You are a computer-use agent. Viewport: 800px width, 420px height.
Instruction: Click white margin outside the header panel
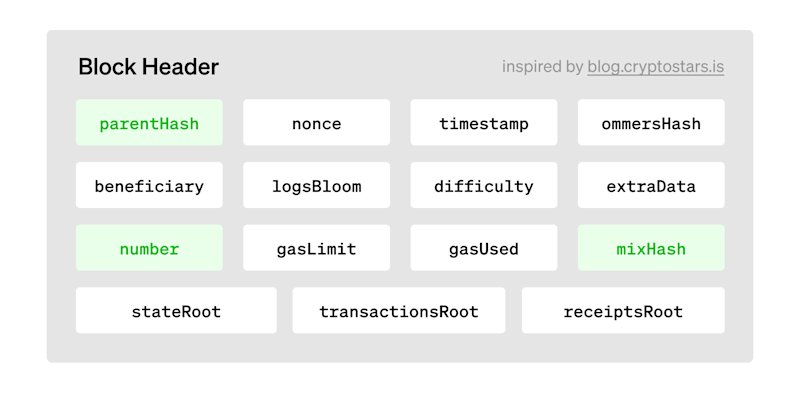[x=400, y=393]
